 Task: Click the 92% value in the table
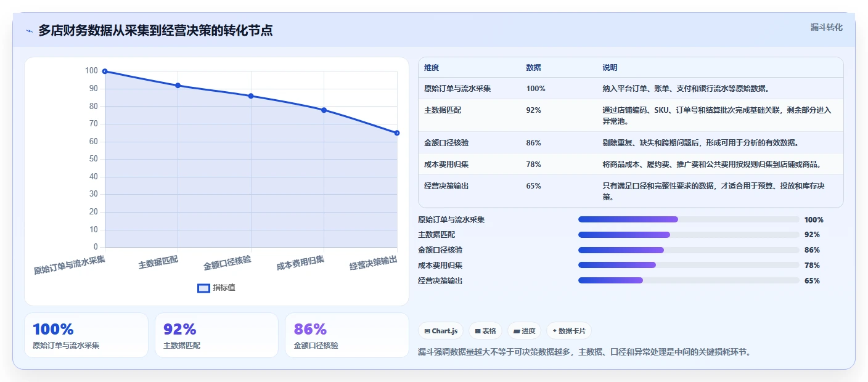tap(533, 110)
